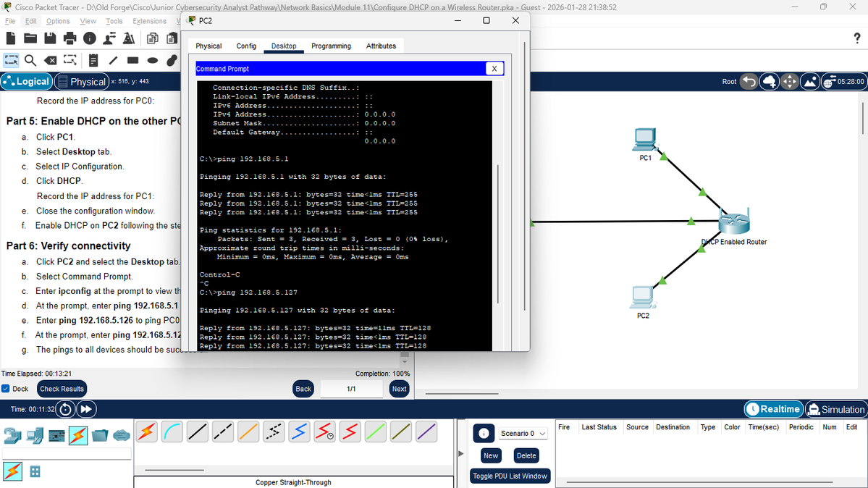Activate the Resize shape tool
Screen dimensions: 868x488
[69, 60]
